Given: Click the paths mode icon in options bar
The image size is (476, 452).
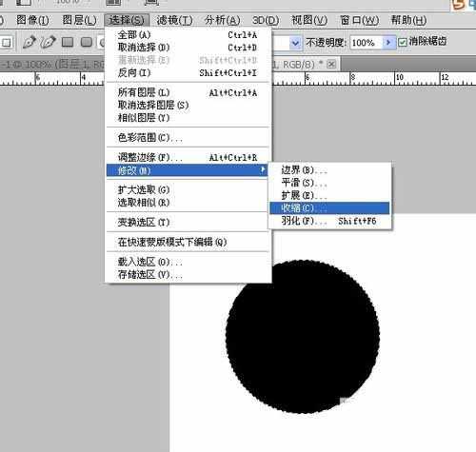Looking at the screenshot, I should [7, 42].
